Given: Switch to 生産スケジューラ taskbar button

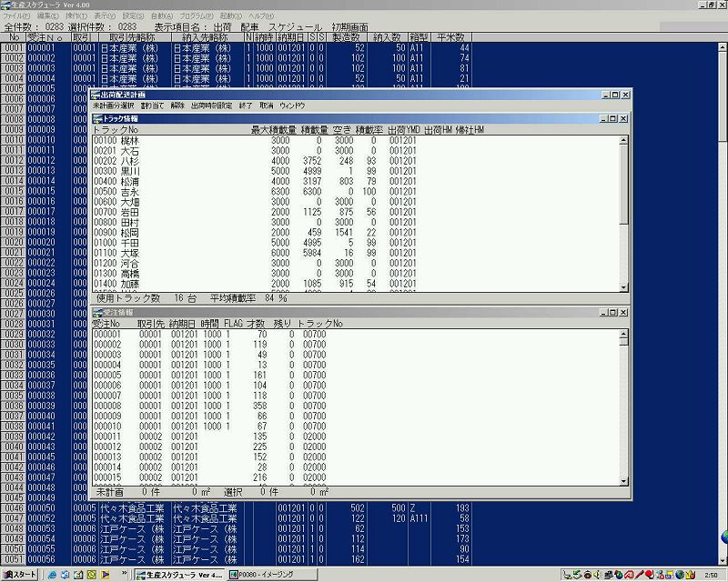Looking at the screenshot, I should pos(179,575).
